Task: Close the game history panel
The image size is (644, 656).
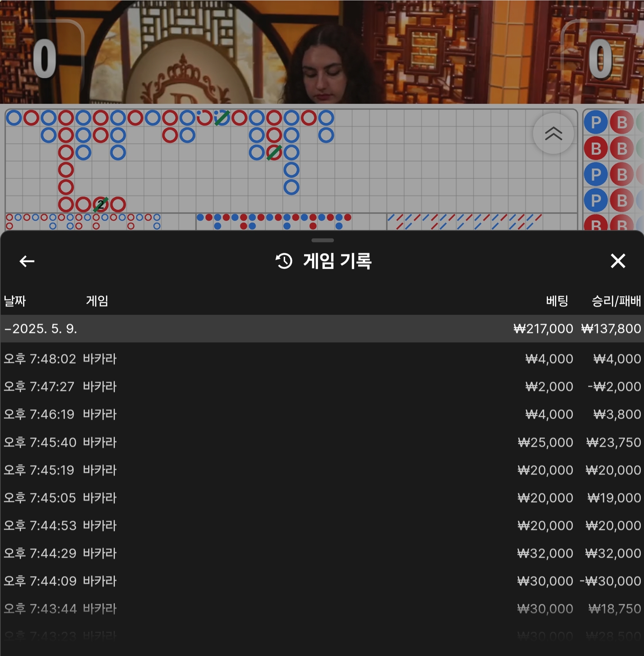Action: (618, 261)
